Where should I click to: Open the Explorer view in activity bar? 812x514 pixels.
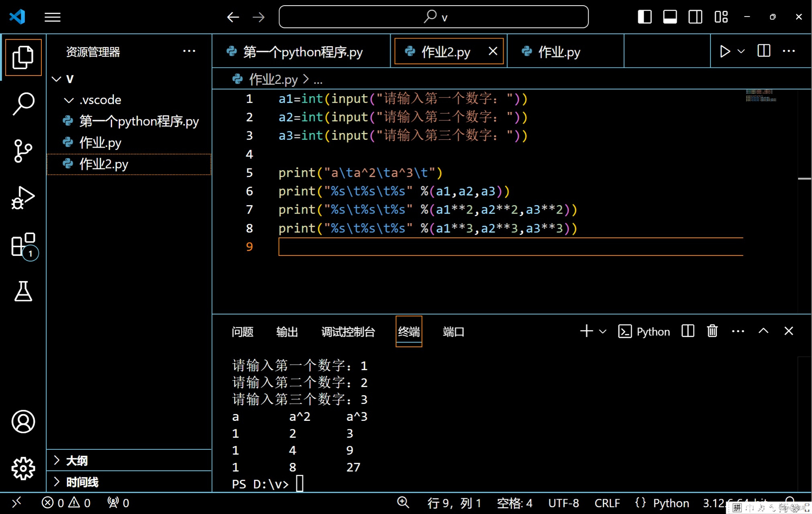pos(23,57)
